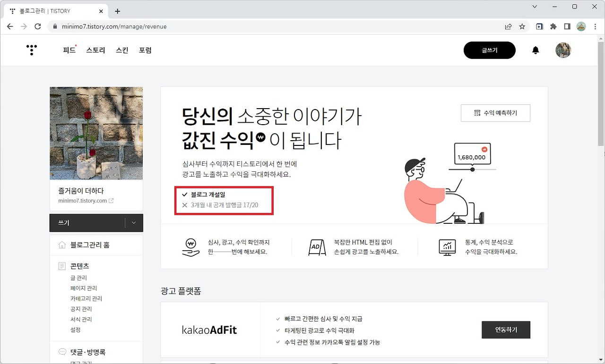Screen dimensions: 605x364
Task: Open 카테고리 관리
Action: pos(86,298)
